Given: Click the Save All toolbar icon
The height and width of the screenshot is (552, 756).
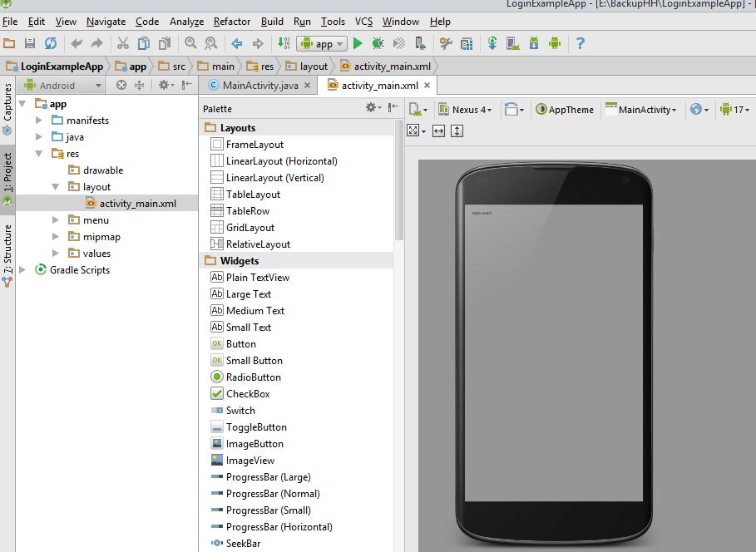Looking at the screenshot, I should (30, 43).
